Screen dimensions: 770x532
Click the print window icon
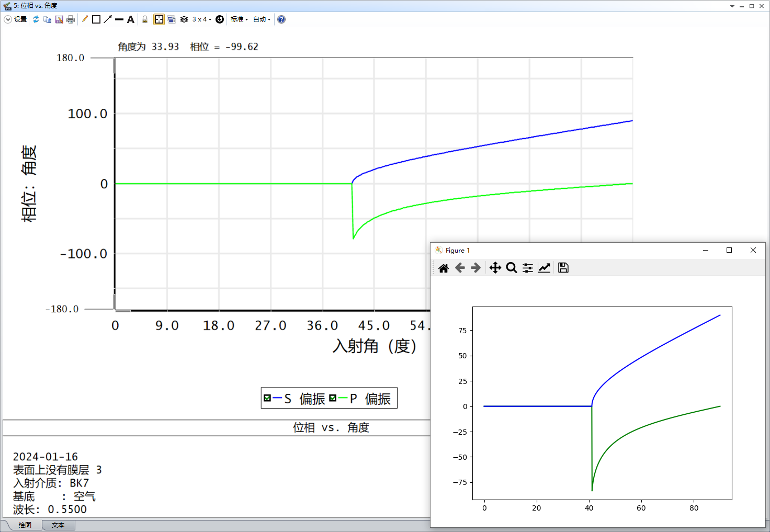pyautogui.click(x=71, y=19)
